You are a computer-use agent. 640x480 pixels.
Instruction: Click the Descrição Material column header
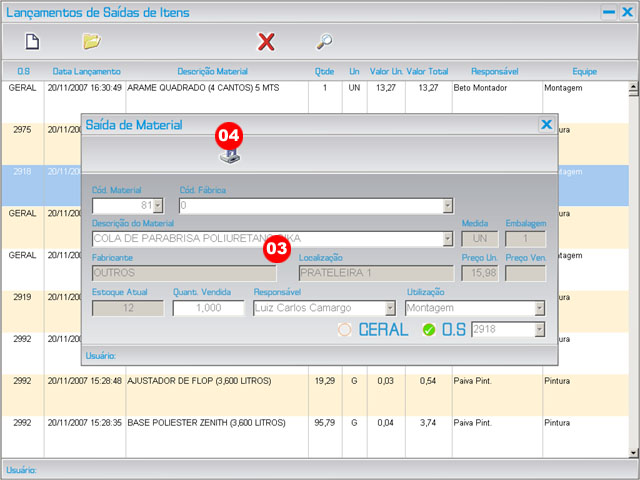218,72
